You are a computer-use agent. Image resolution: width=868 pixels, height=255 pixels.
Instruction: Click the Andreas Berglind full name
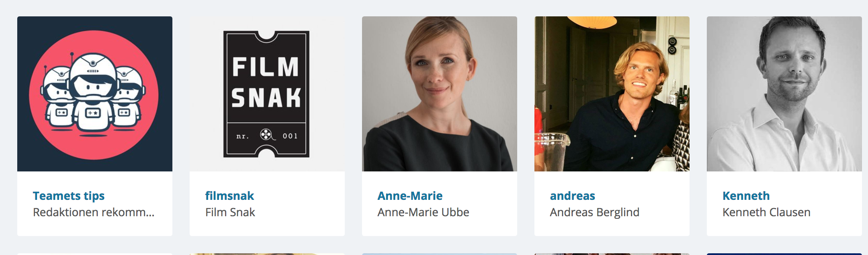[594, 212]
